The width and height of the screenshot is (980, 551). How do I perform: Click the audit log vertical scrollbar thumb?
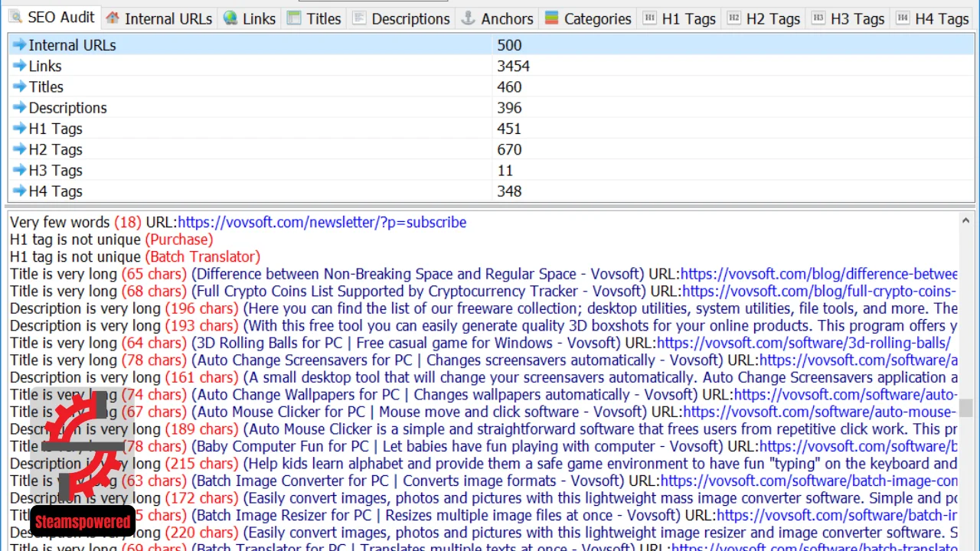click(x=966, y=408)
